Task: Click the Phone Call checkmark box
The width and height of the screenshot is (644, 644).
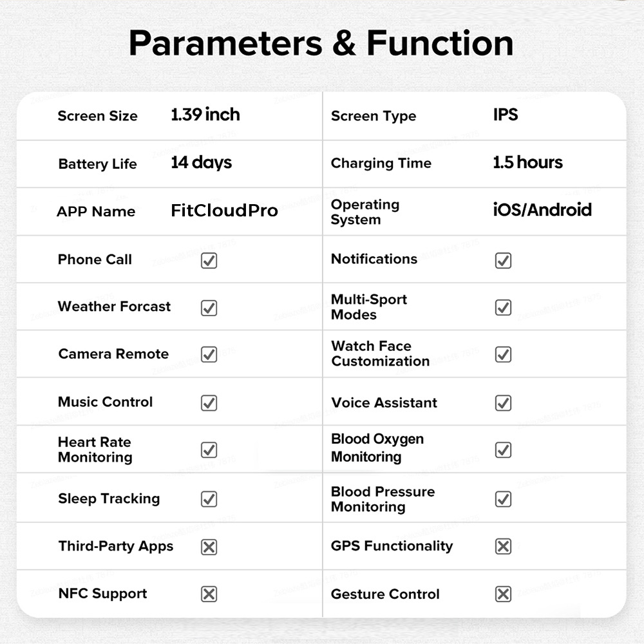Action: 209,260
